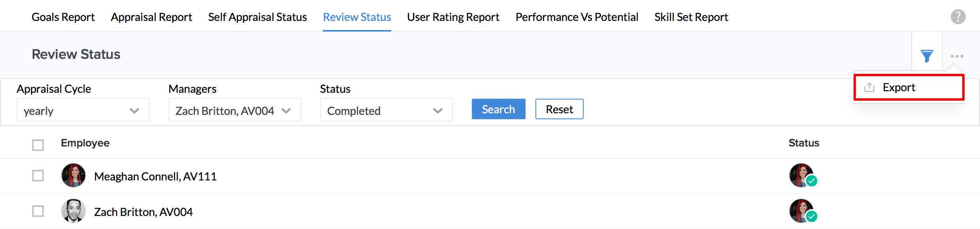Toggle the select-all checkbox beside Employee header
Image resolution: width=980 pixels, height=229 pixels.
click(x=38, y=145)
